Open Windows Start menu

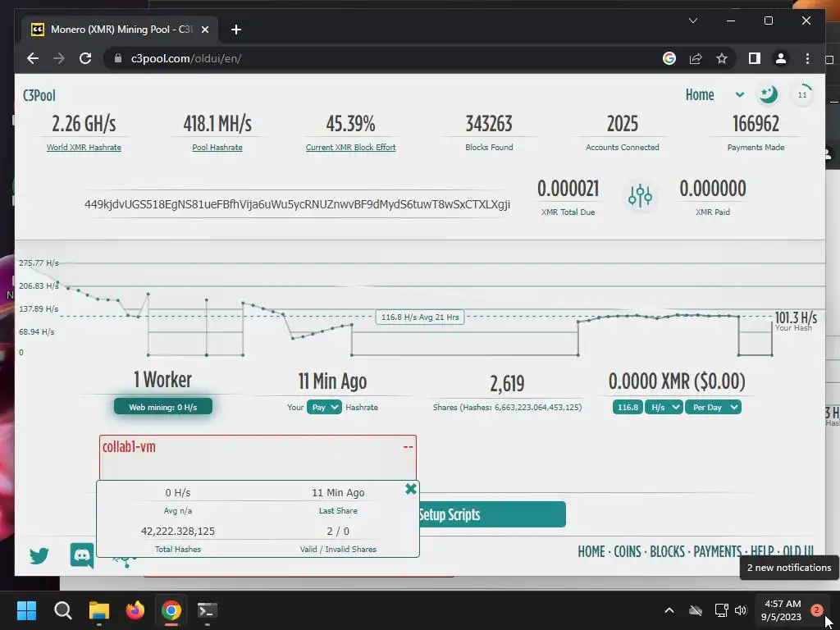(26, 610)
